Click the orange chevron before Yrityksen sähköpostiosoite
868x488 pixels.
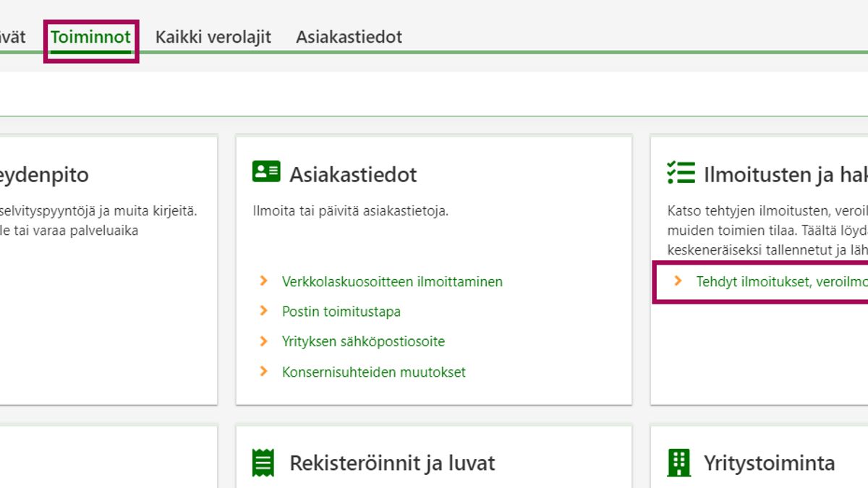click(264, 341)
